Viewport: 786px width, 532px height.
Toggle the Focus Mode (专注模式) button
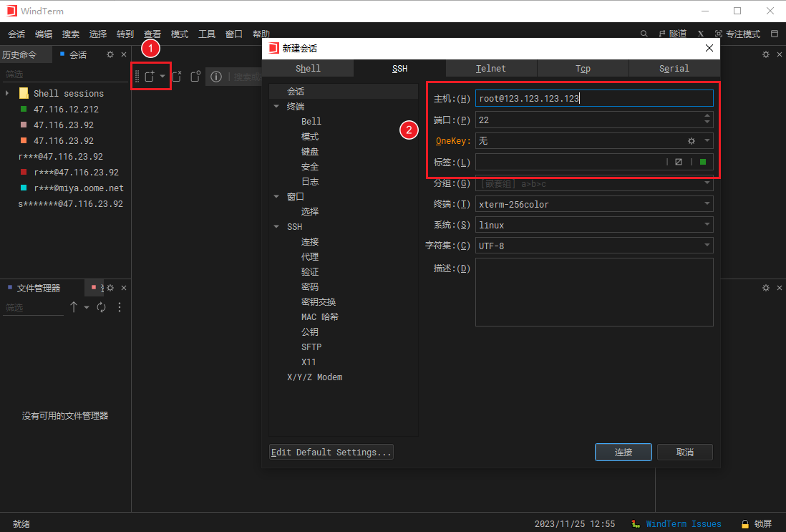click(737, 34)
